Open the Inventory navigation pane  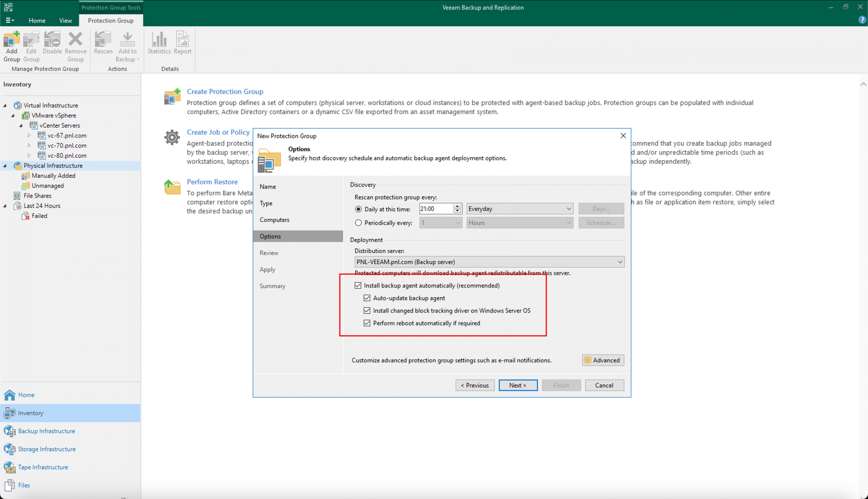point(70,413)
